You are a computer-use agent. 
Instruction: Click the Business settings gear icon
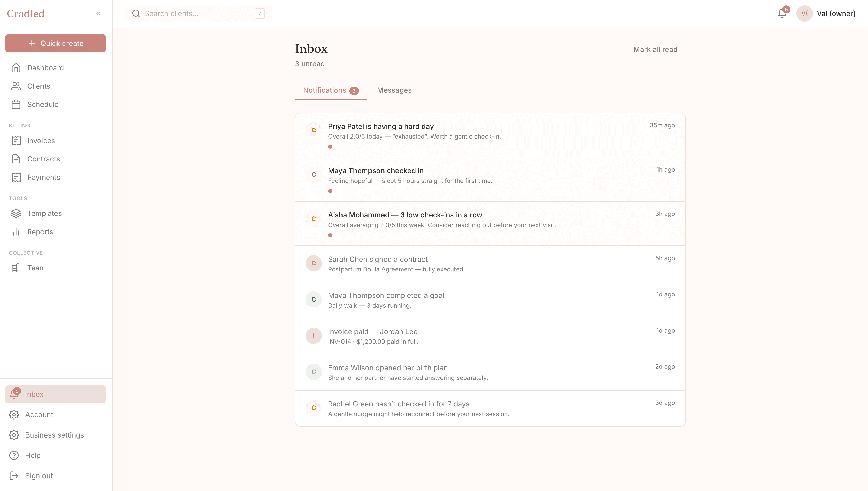tap(14, 435)
